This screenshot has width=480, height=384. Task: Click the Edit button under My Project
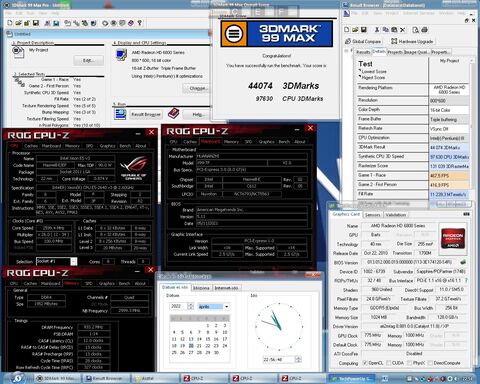pos(89,60)
